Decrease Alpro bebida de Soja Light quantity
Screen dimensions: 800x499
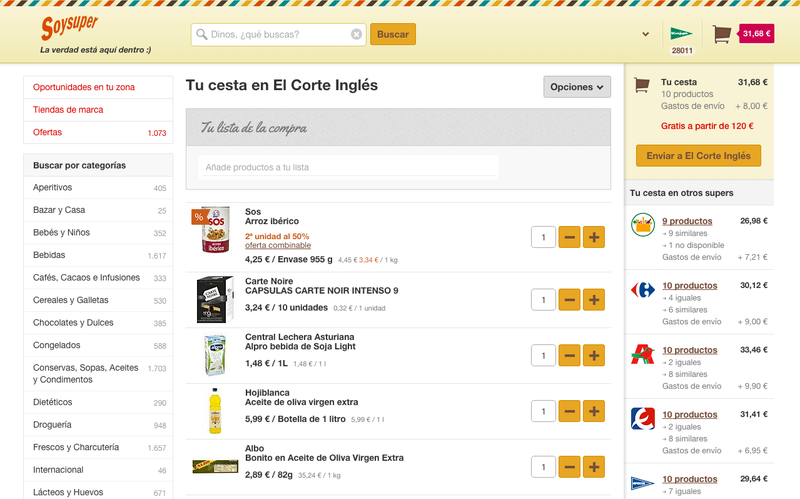[x=569, y=356]
